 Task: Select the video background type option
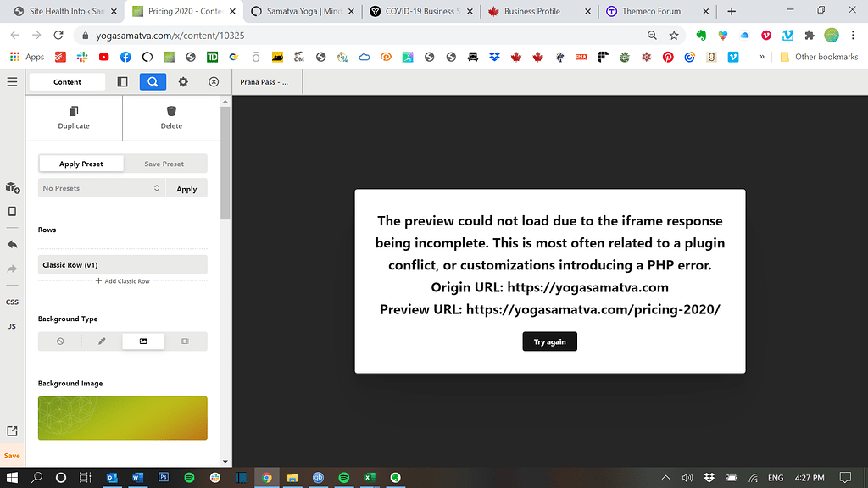pos(185,341)
